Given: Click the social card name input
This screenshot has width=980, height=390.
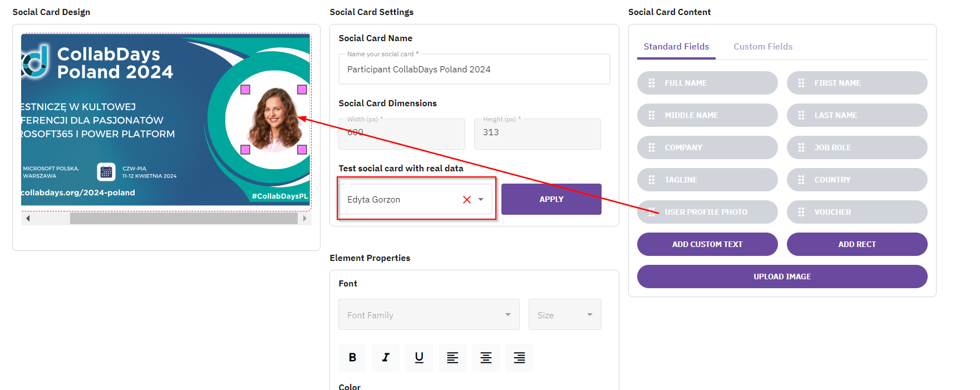Looking at the screenshot, I should pos(474,69).
